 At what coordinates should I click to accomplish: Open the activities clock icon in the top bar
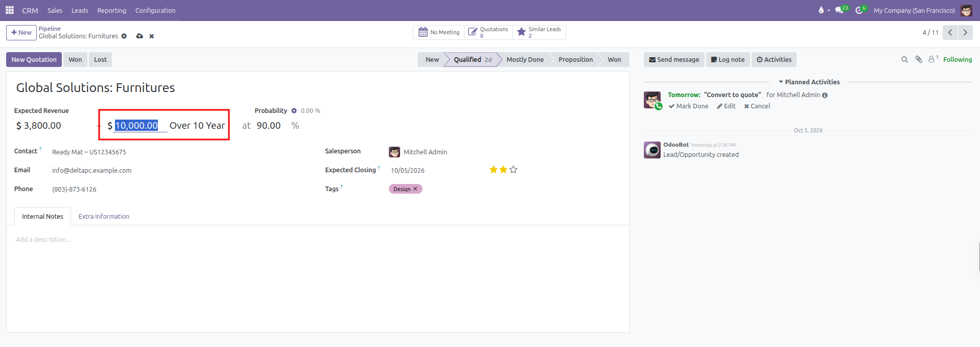tap(859, 10)
